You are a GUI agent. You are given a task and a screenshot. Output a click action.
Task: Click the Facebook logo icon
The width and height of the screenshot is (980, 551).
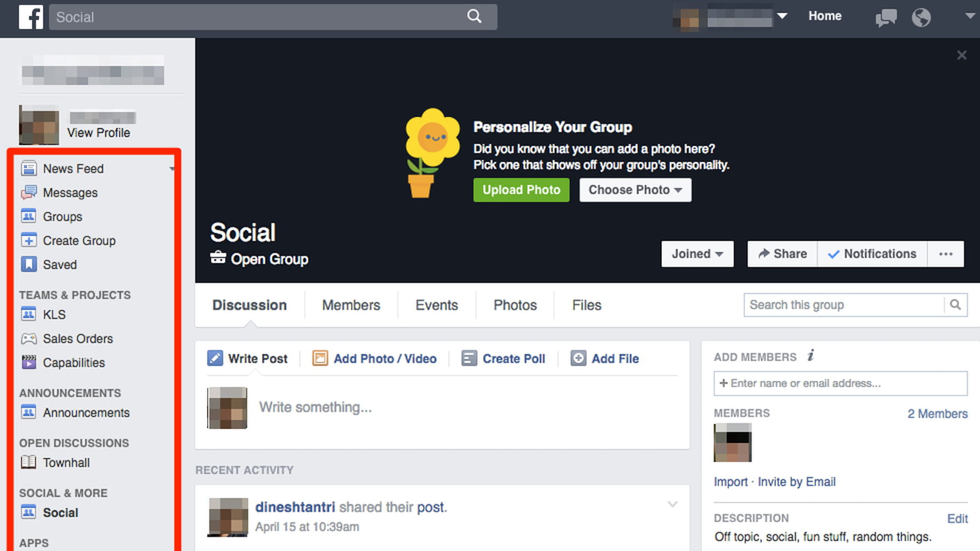(31, 17)
